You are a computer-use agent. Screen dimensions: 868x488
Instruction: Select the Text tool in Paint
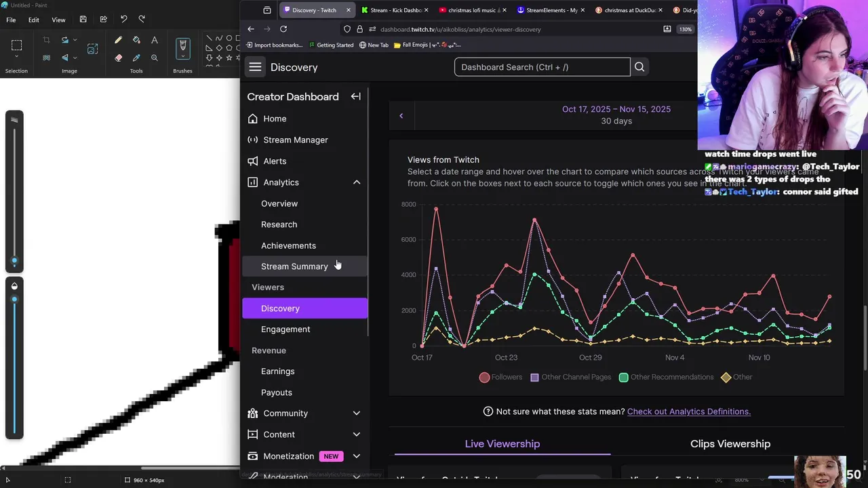coord(155,40)
